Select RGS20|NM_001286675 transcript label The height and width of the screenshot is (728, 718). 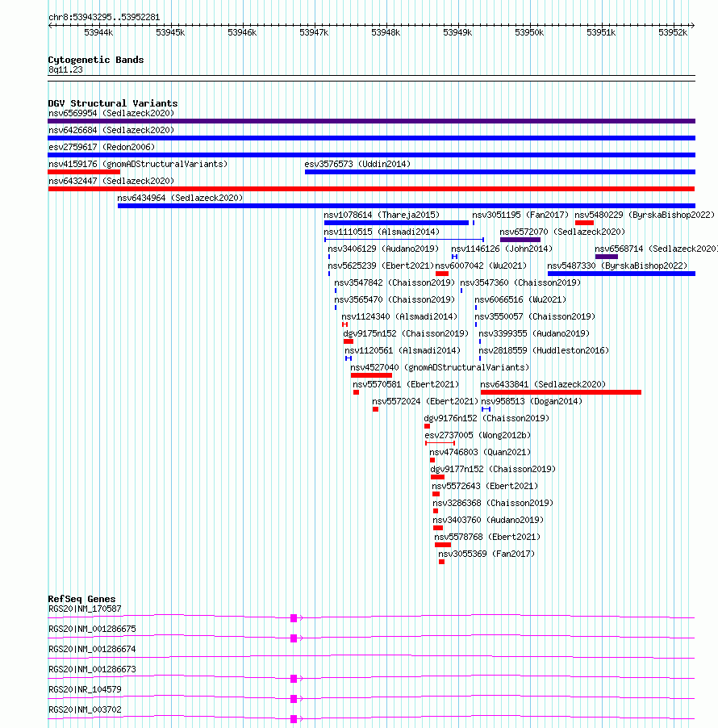click(92, 629)
